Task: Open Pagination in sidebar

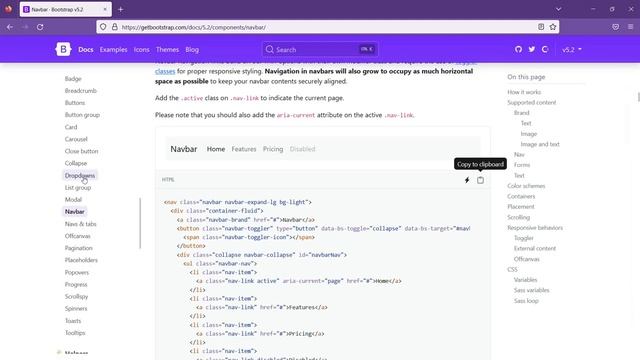Action: (x=78, y=248)
